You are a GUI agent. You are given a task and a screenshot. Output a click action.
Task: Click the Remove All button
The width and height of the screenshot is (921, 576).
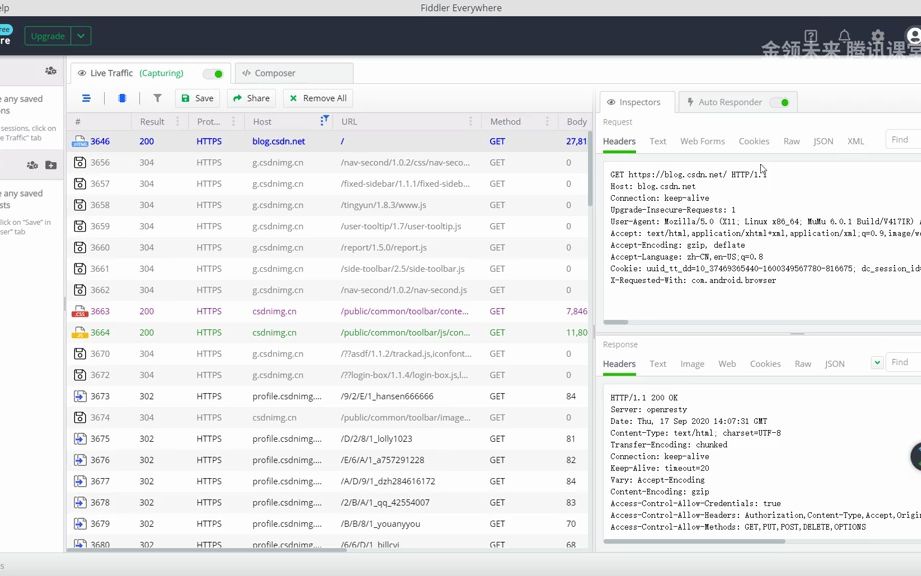point(318,98)
